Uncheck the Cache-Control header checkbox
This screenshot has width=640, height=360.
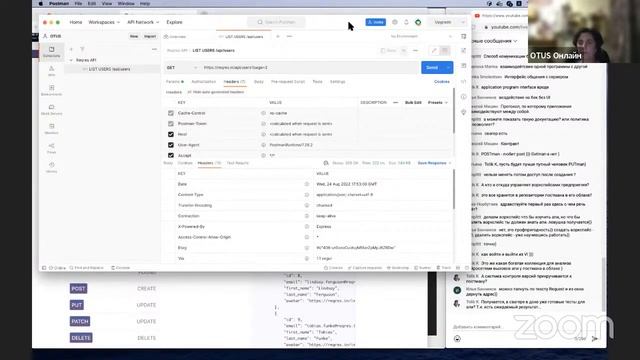171,113
